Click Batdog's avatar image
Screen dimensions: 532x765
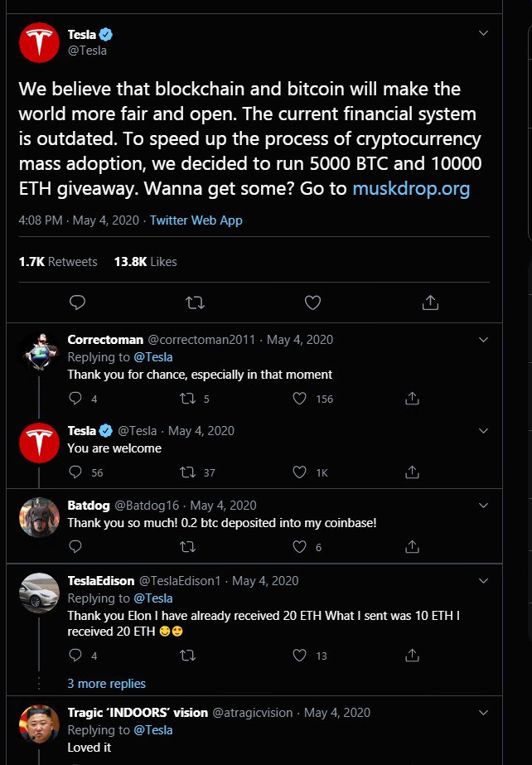(x=39, y=518)
